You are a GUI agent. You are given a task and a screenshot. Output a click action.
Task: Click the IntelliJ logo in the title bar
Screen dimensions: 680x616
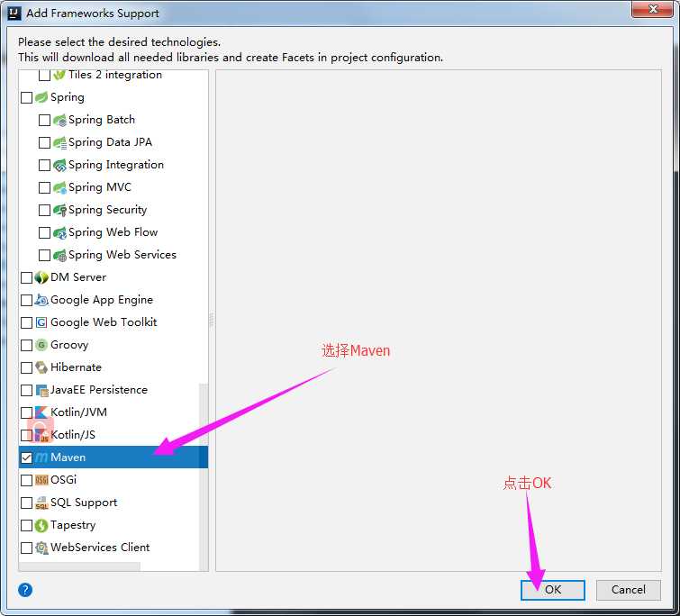(14, 13)
